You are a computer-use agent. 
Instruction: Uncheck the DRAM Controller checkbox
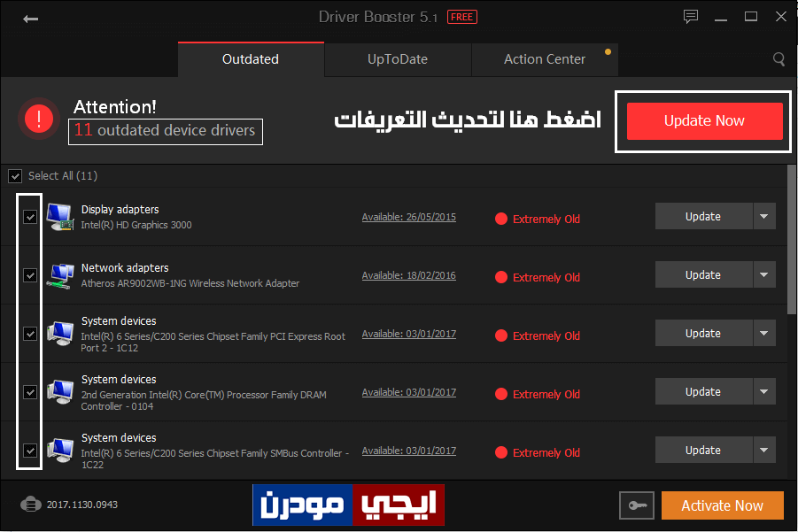[30, 392]
